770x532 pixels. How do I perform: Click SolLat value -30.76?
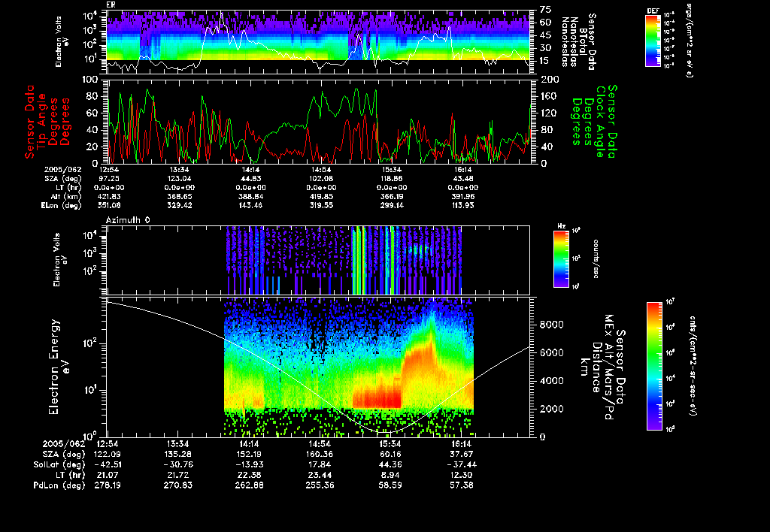[177, 464]
